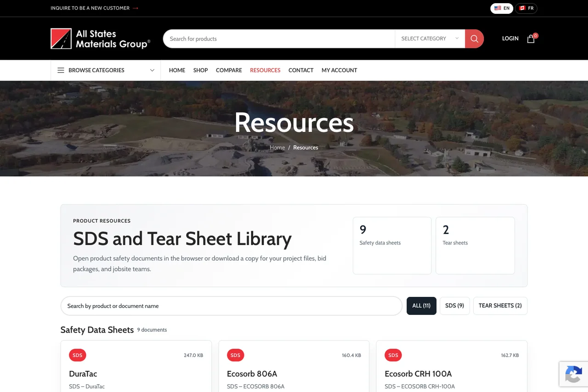Viewport: 588px width, 392px height.
Task: Click the 160.4 KB file size
Action: pyautogui.click(x=351, y=355)
